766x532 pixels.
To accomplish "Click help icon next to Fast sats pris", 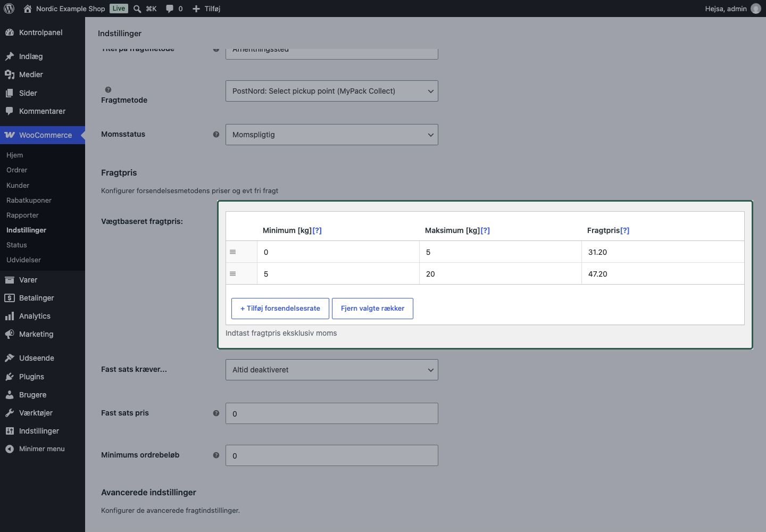I will coord(216,413).
